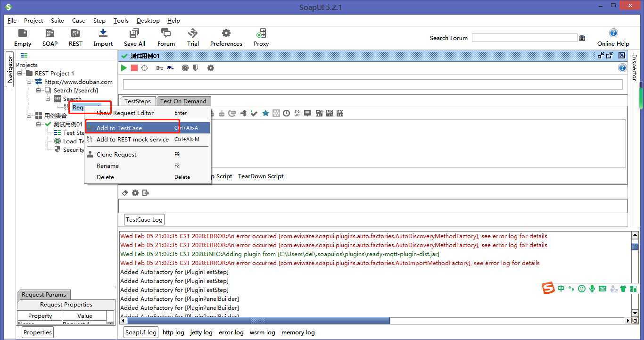This screenshot has height=340, width=644.
Task: Choose Rename in the context menu
Action: (x=147, y=166)
